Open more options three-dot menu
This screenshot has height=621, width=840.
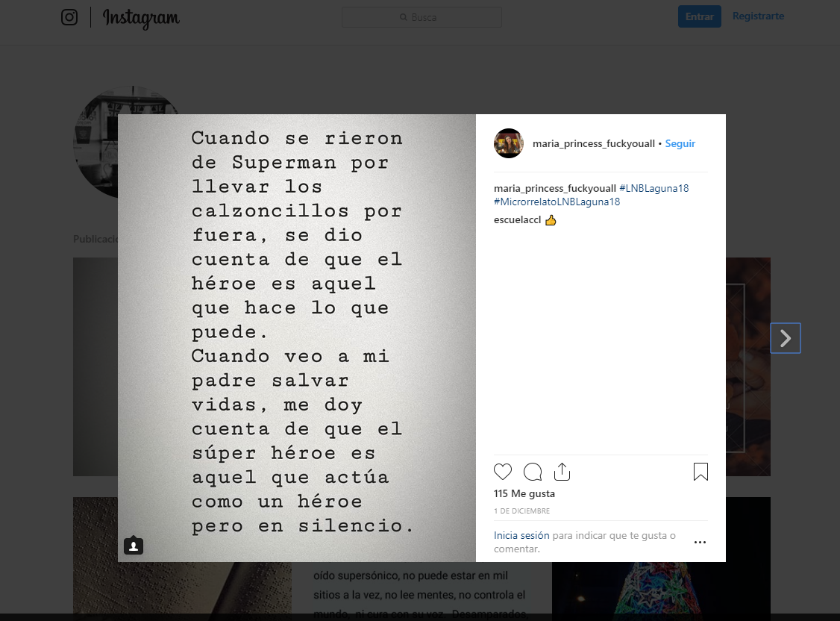[700, 542]
